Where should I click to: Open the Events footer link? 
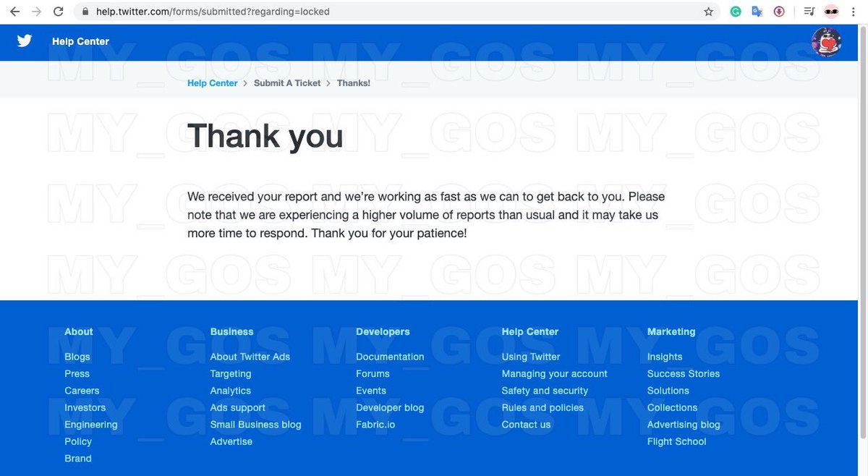tap(371, 391)
